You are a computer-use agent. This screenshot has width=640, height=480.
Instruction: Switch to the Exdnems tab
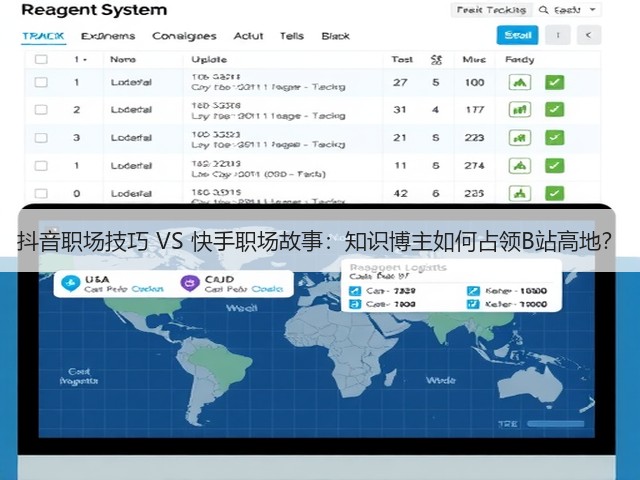[108, 36]
